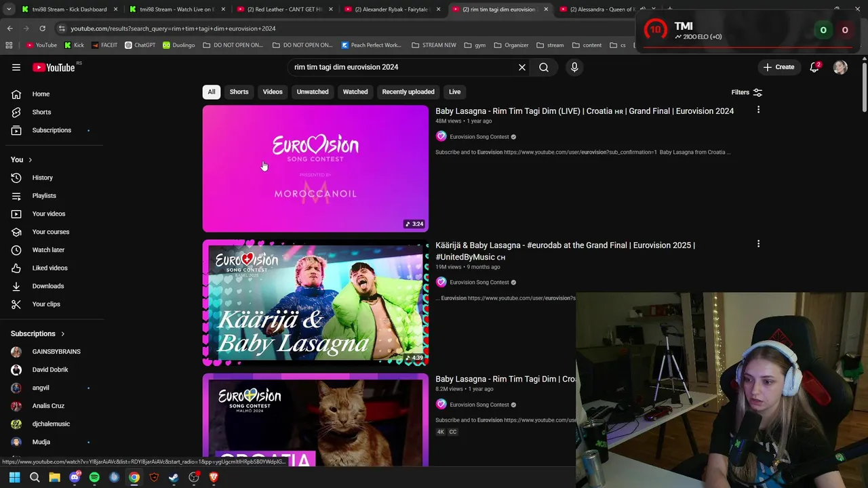Open Eurovision Song Contest channel under first result

tap(479, 137)
